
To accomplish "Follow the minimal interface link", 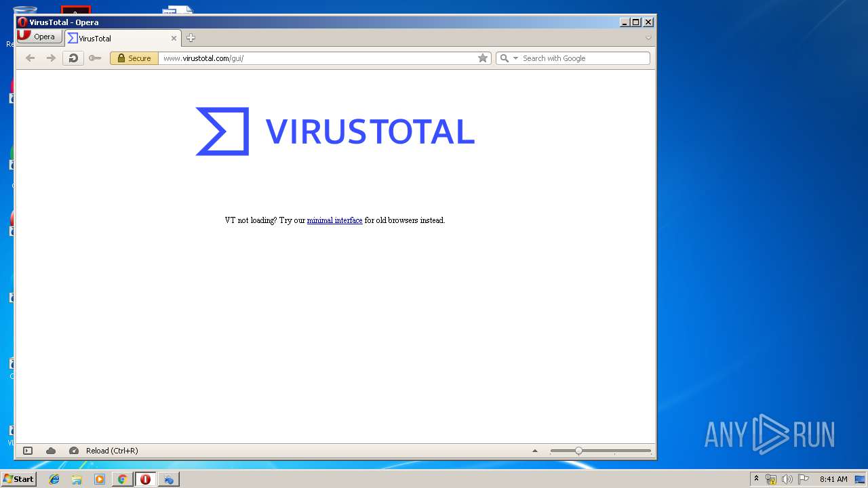I will (334, 220).
